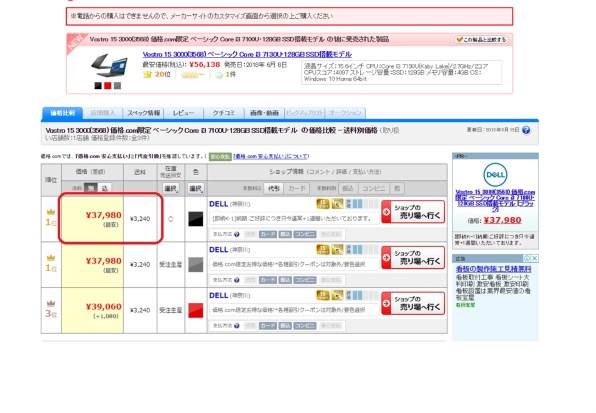The height and width of the screenshot is (413, 596).
Task: Toggle shipping 込 (included) price view
Action: coord(105,188)
